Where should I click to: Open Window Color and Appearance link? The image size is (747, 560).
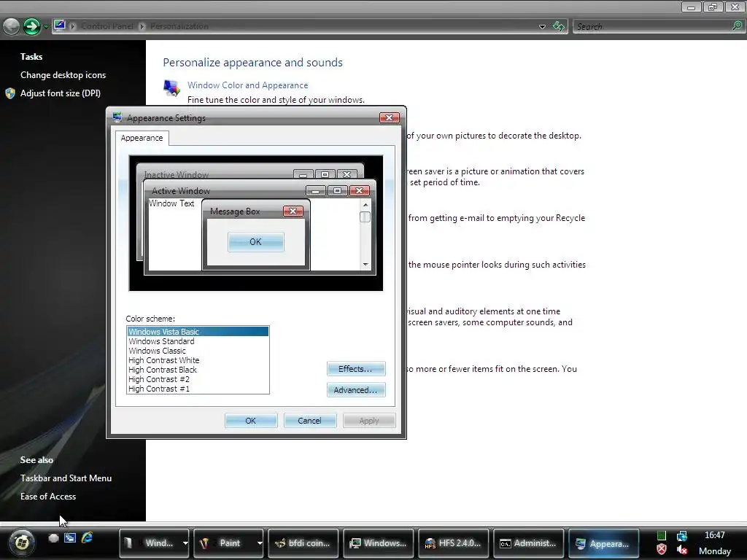pyautogui.click(x=248, y=85)
